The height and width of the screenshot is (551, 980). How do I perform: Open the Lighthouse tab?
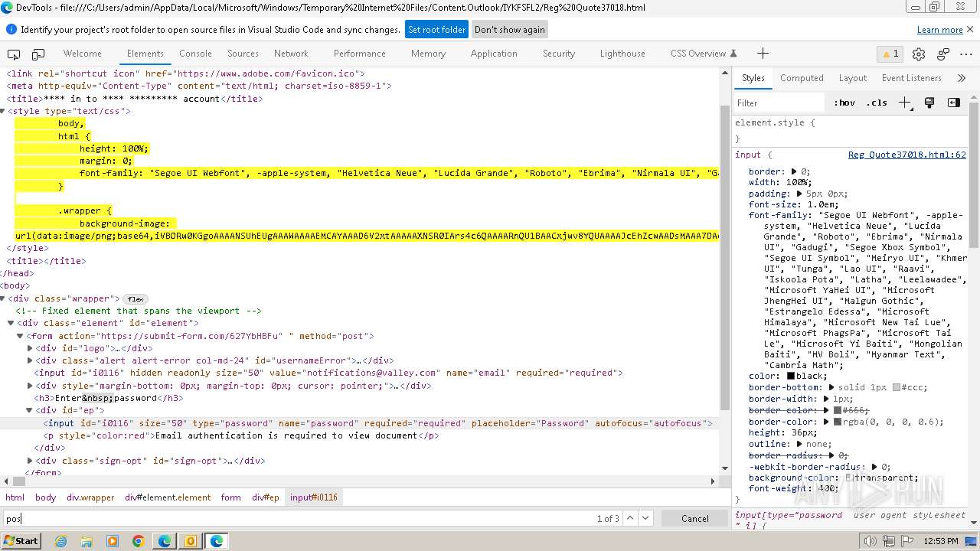[622, 54]
